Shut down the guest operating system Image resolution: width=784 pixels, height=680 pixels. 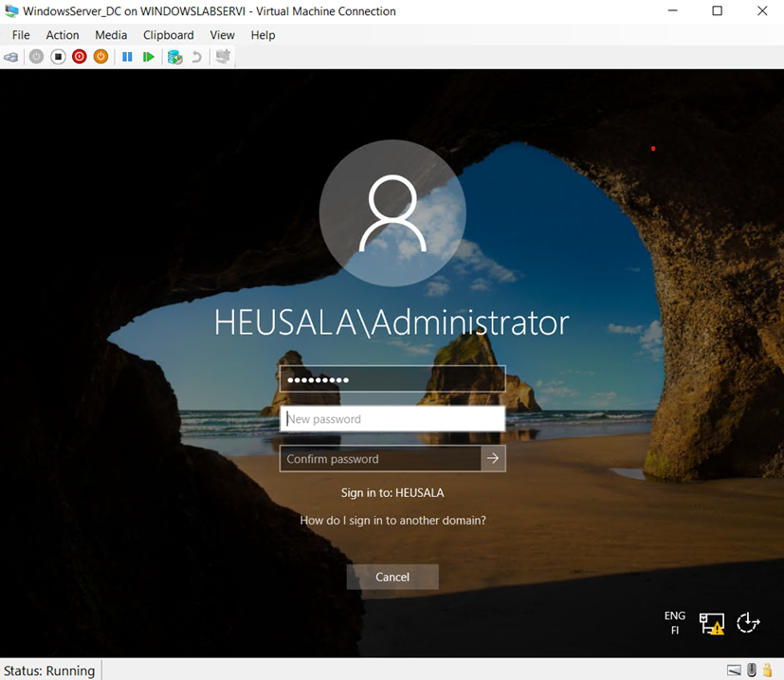tap(79, 57)
